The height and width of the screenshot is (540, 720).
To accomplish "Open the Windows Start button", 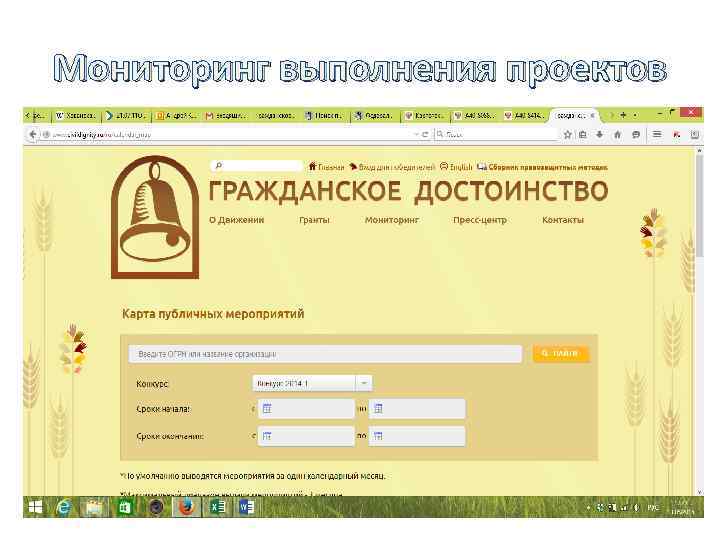I will 35,507.
